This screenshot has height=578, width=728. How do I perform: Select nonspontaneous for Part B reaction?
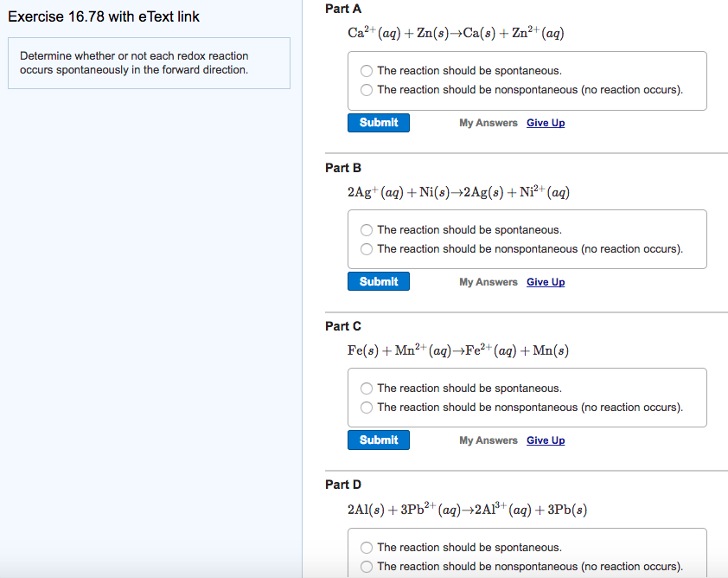click(366, 249)
